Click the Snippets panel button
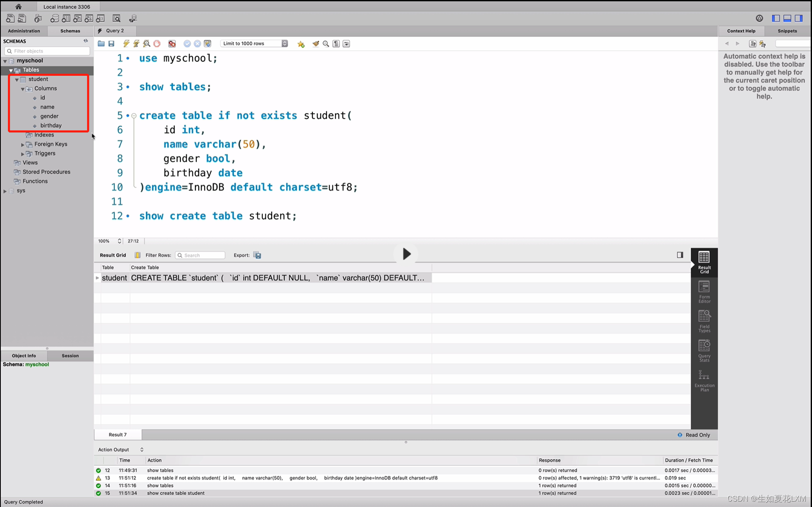 pyautogui.click(x=788, y=30)
